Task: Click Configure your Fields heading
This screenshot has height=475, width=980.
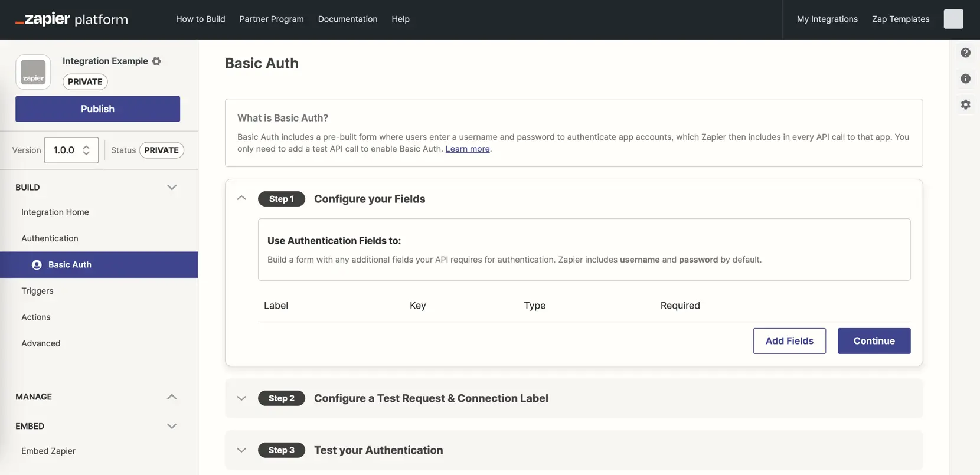Action: coord(370,199)
